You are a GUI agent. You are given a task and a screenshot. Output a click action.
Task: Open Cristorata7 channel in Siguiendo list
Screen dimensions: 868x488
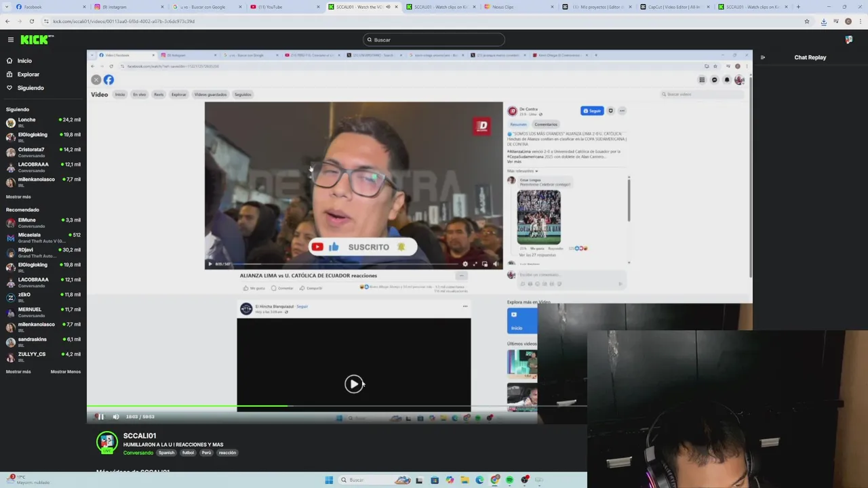click(x=43, y=152)
